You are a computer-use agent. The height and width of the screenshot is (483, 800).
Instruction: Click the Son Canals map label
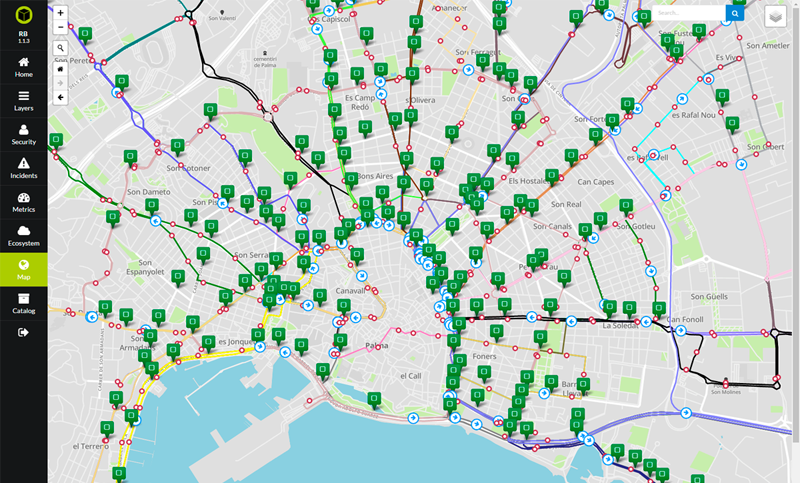pyautogui.click(x=553, y=226)
